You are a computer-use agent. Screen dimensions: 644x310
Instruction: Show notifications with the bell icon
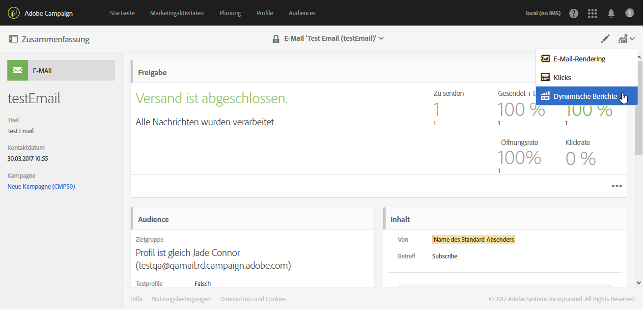point(611,13)
